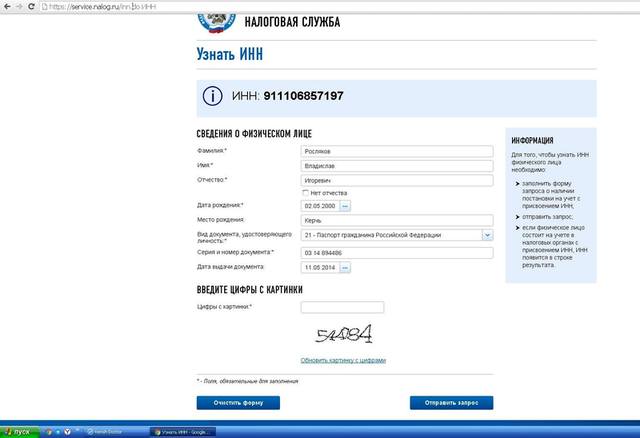Open Chrome from the quick launch bar
The image size is (640, 438).
pyautogui.click(x=49, y=432)
